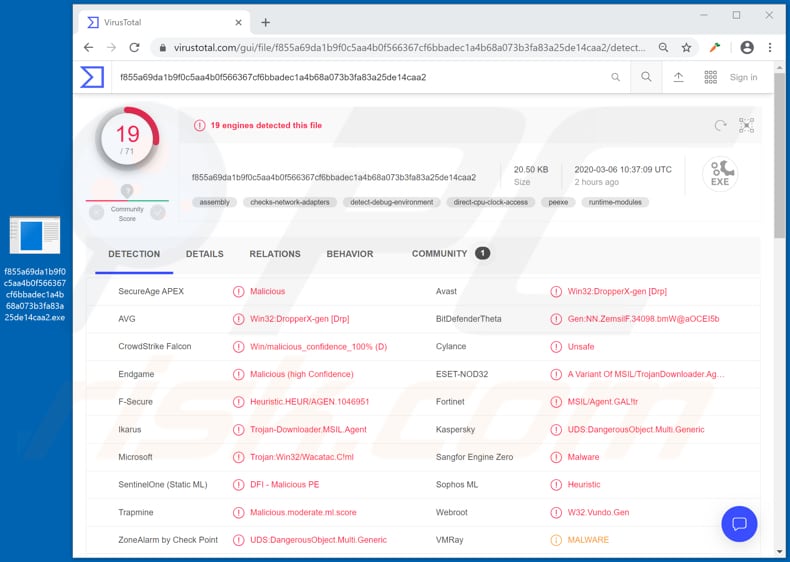Open the chat bubble widget
Image resolution: width=790 pixels, height=562 pixels.
(x=739, y=523)
